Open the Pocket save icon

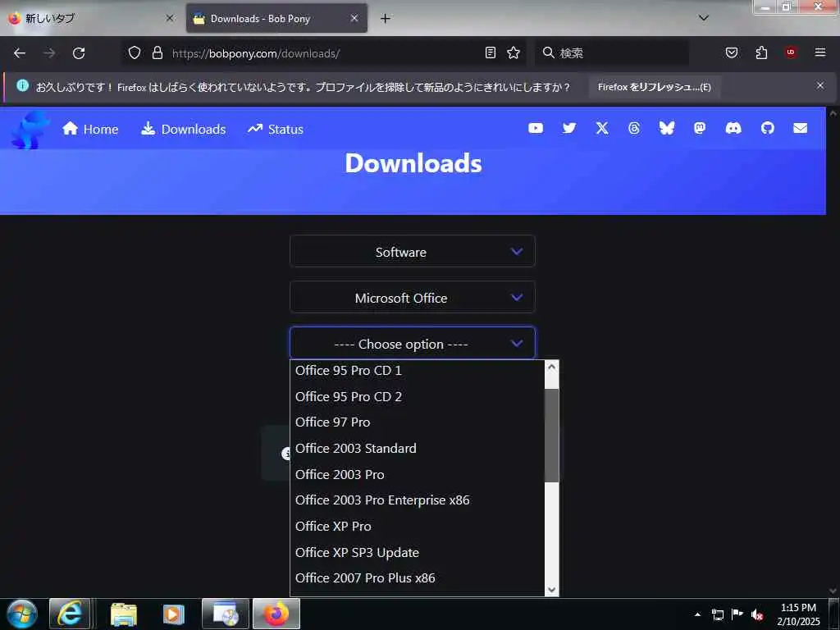coord(732,52)
